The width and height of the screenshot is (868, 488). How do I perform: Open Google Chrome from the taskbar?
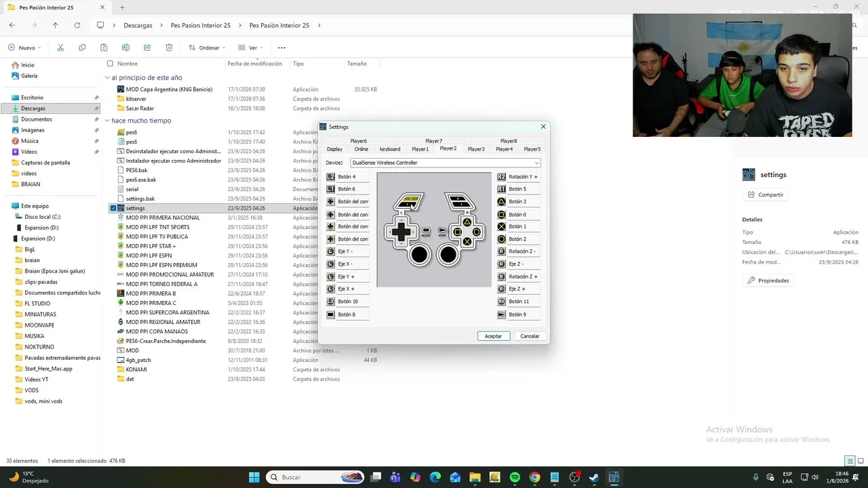(x=534, y=477)
